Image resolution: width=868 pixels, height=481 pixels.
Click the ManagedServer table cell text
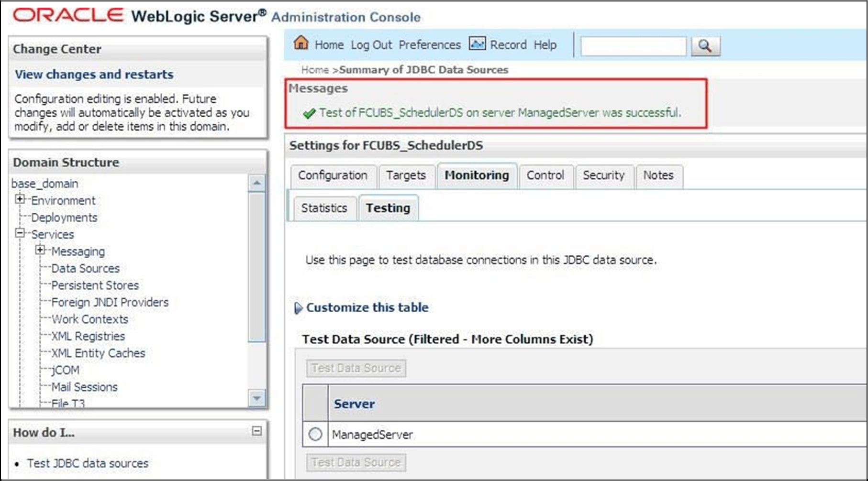pos(372,435)
